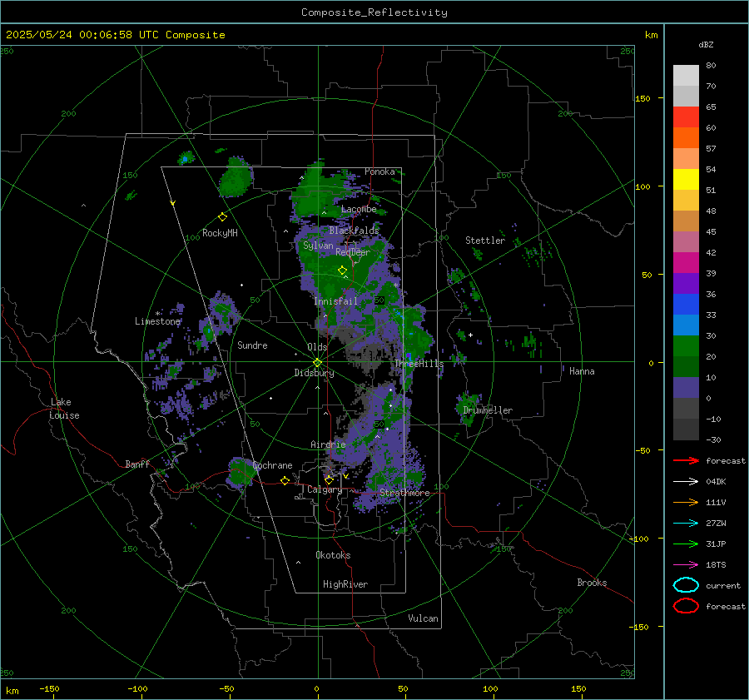The width and height of the screenshot is (749, 700).
Task: Click the red forecast ellipse icon
Action: click(686, 606)
